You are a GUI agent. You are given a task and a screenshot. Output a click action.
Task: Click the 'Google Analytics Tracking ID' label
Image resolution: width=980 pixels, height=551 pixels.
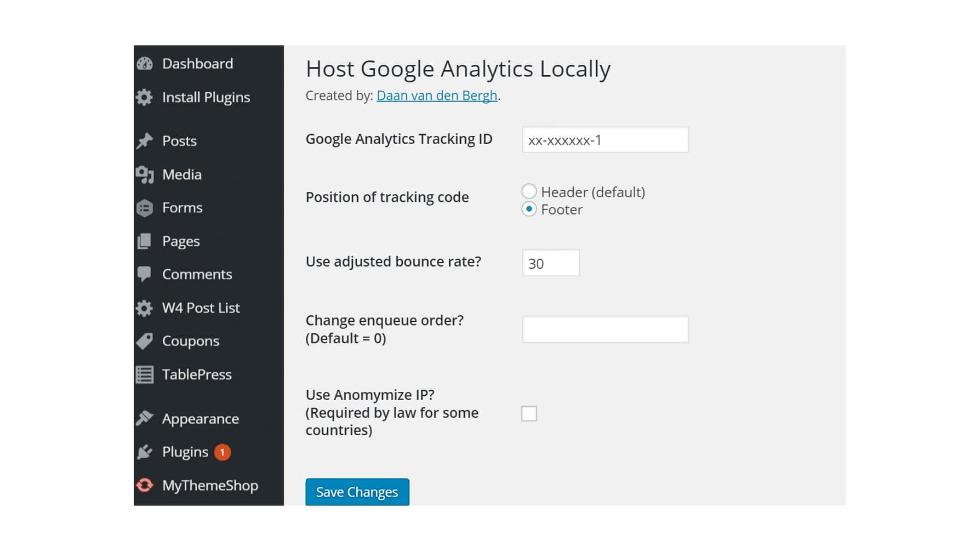(x=399, y=139)
